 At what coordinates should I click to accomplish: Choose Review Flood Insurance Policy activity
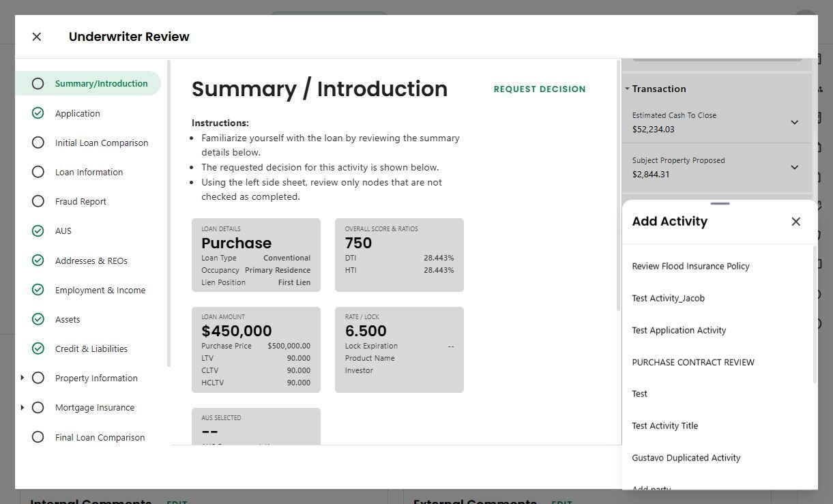point(690,266)
